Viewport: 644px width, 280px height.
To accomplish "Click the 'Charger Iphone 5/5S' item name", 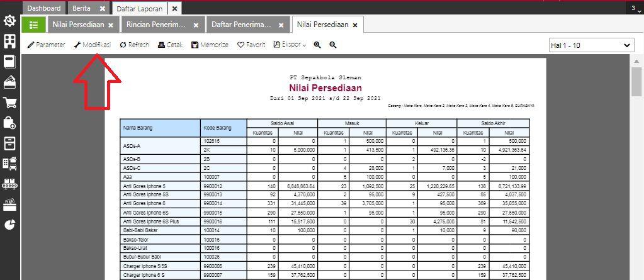I will point(145,266).
